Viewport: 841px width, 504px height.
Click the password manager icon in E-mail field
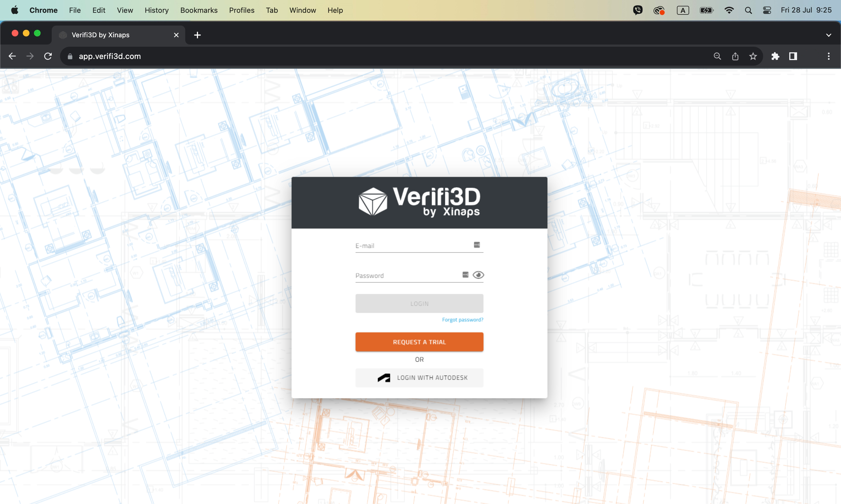click(x=477, y=245)
